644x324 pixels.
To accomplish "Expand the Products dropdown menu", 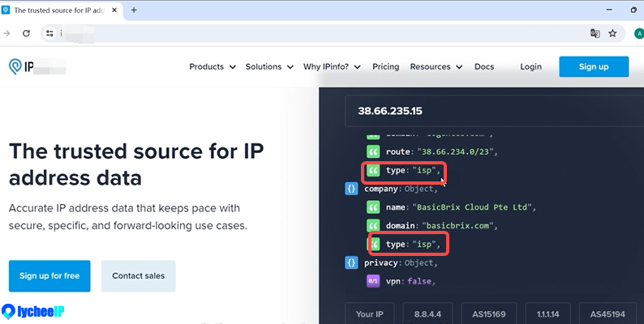I will click(x=213, y=66).
